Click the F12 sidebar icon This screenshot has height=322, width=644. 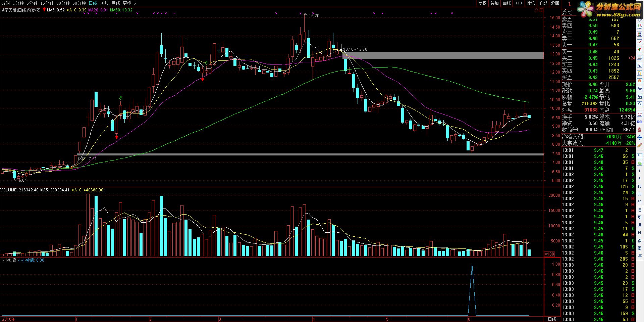(640, 88)
